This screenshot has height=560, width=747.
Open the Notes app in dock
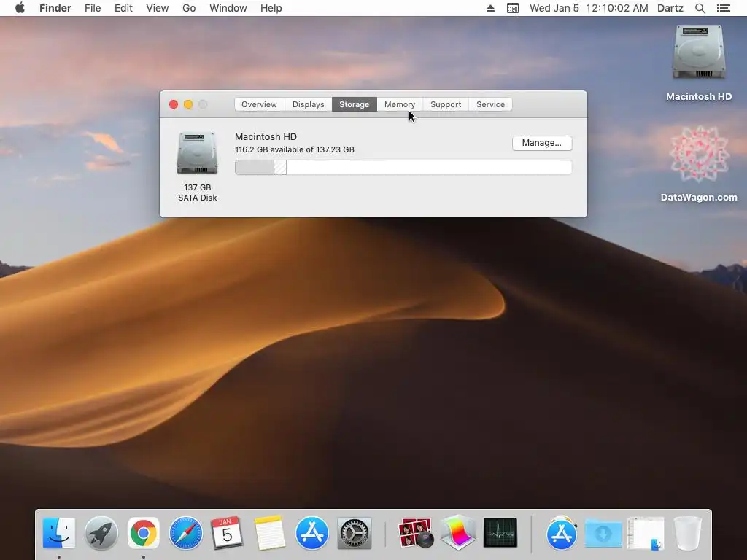(x=270, y=533)
